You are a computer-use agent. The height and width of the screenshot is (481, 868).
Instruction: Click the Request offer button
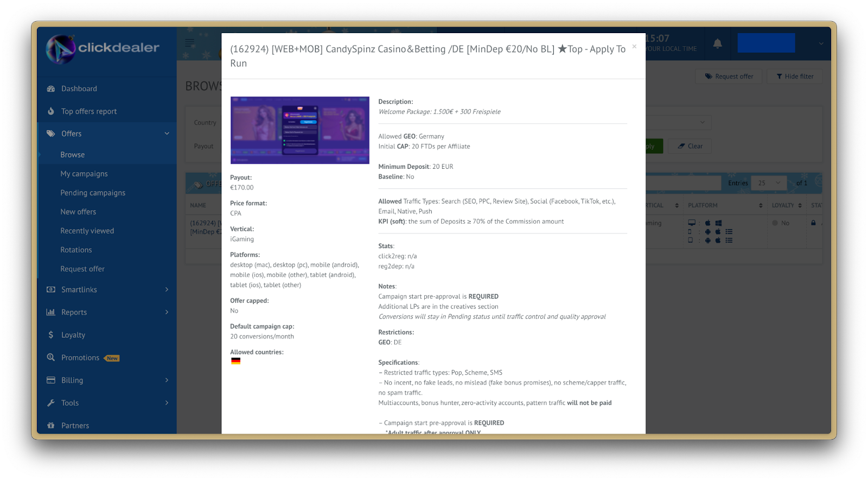point(729,77)
